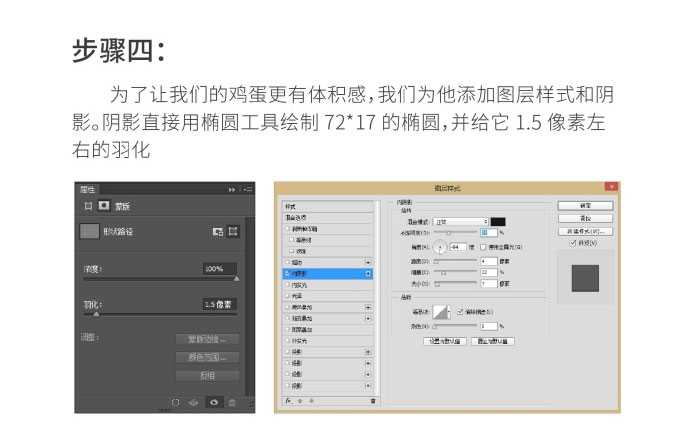Toggle the mask eye icon at panel bottom
Screen dimensions: 690x444
pyautogui.click(x=214, y=402)
